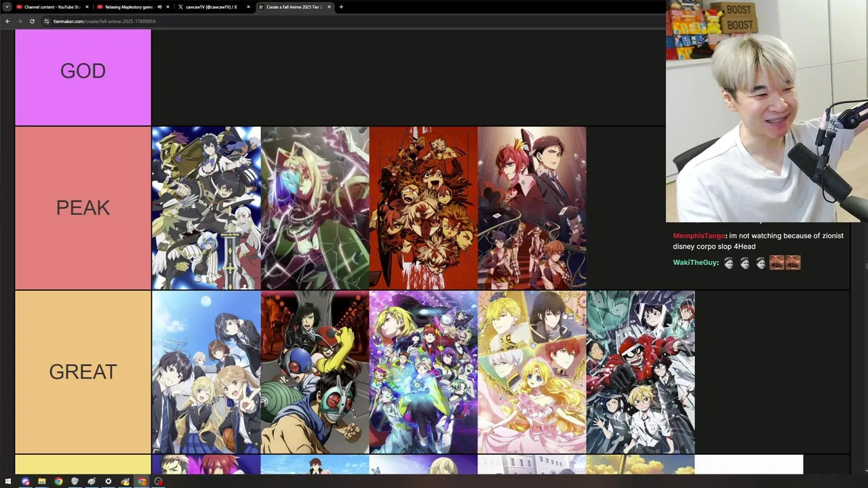Go back in the browser

tap(7, 21)
